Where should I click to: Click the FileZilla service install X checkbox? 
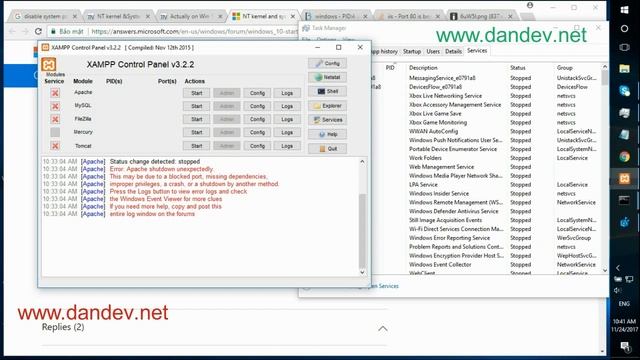(x=55, y=119)
